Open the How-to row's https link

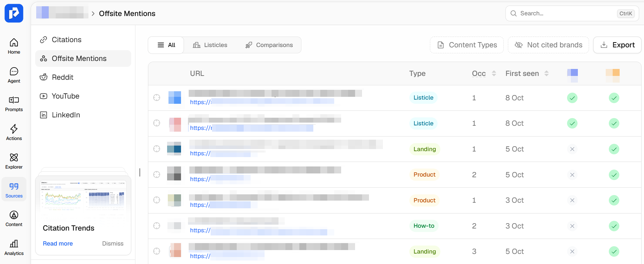(x=258, y=230)
